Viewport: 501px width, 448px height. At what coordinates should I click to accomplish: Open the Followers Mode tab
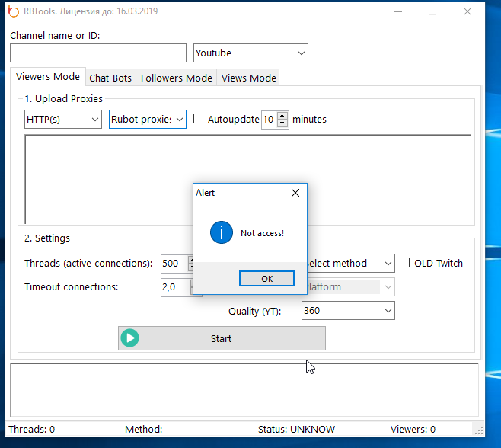[x=177, y=78]
